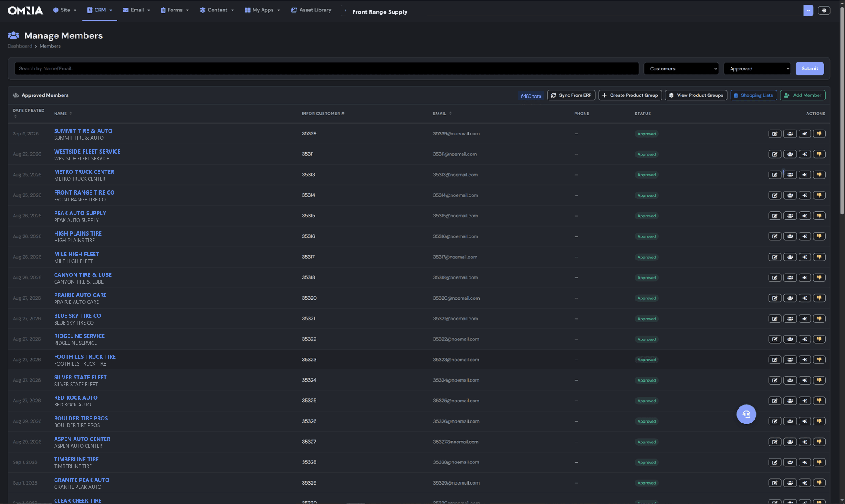Expand the Forms menu
Viewport: 845px width, 504px height.
point(174,10)
